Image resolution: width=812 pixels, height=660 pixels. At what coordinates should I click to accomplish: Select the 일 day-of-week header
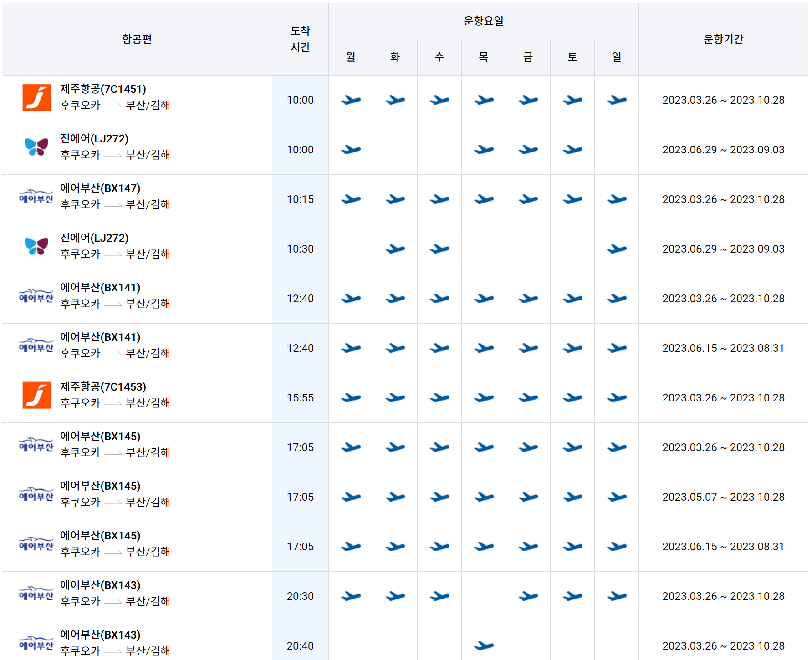(617, 56)
